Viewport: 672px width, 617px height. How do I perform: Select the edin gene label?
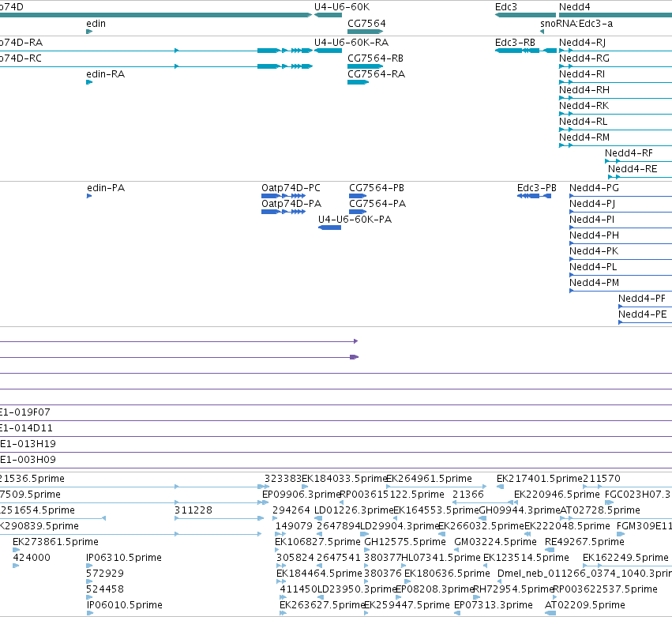(96, 24)
